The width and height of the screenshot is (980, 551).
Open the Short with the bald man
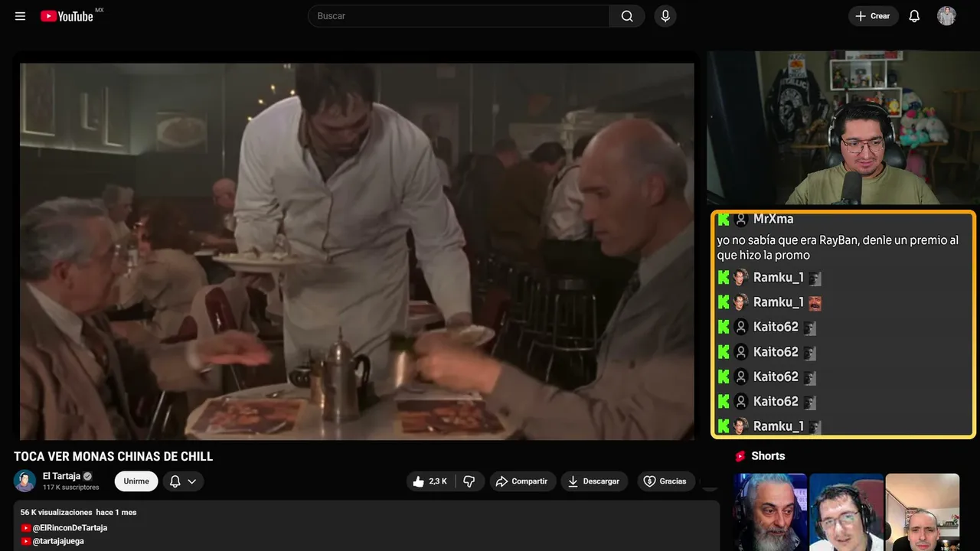pos(922,512)
